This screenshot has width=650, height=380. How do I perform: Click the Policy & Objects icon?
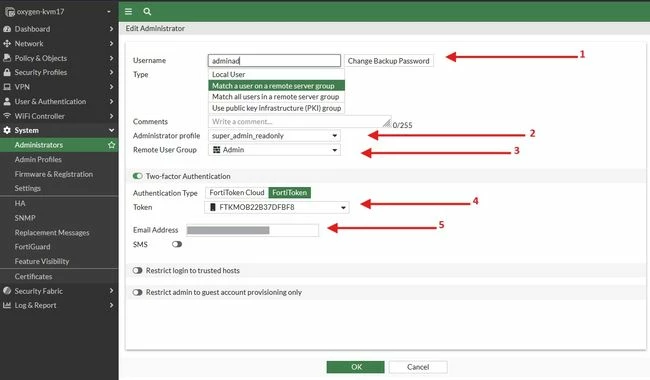tap(7, 58)
